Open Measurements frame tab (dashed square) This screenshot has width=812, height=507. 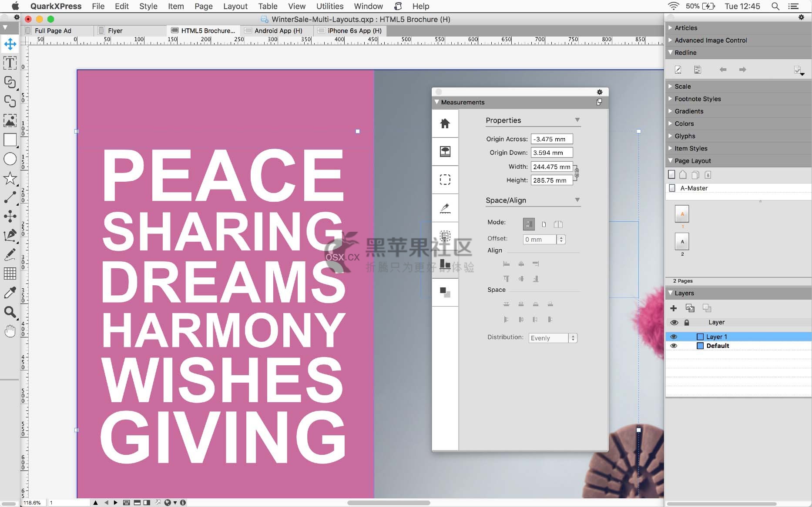445,180
